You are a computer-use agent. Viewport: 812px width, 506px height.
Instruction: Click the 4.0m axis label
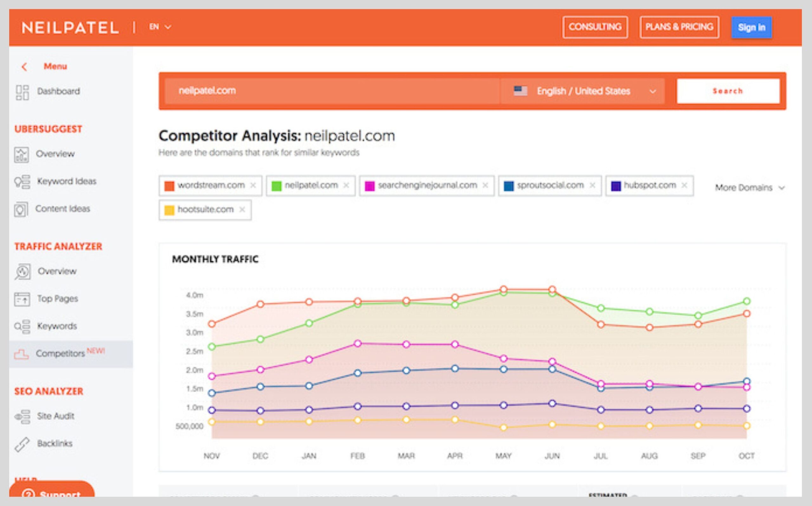tap(194, 295)
